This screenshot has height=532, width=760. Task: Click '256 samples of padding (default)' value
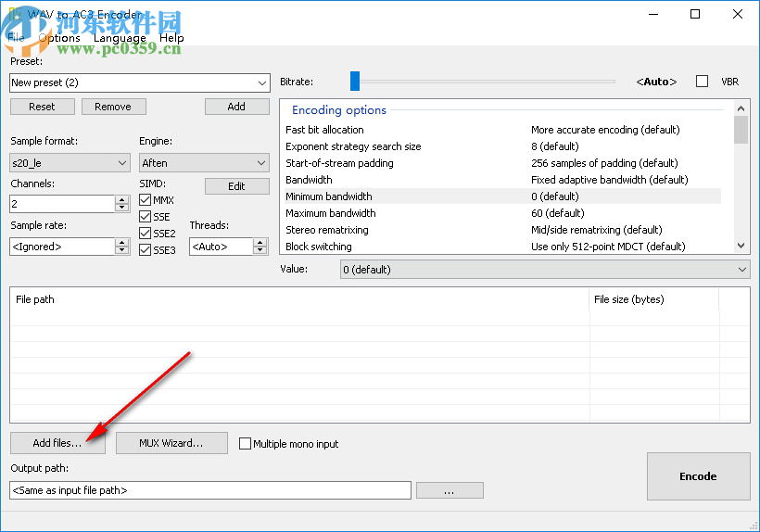point(604,163)
